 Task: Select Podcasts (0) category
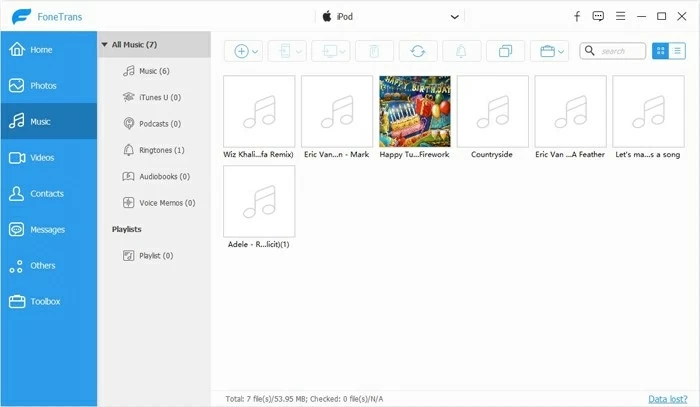[x=154, y=124]
